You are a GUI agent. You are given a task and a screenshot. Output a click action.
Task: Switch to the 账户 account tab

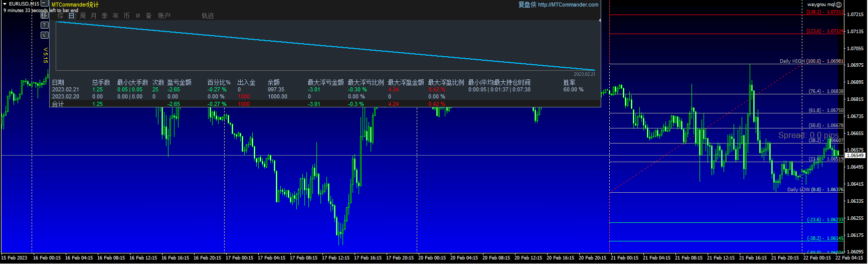(x=164, y=16)
